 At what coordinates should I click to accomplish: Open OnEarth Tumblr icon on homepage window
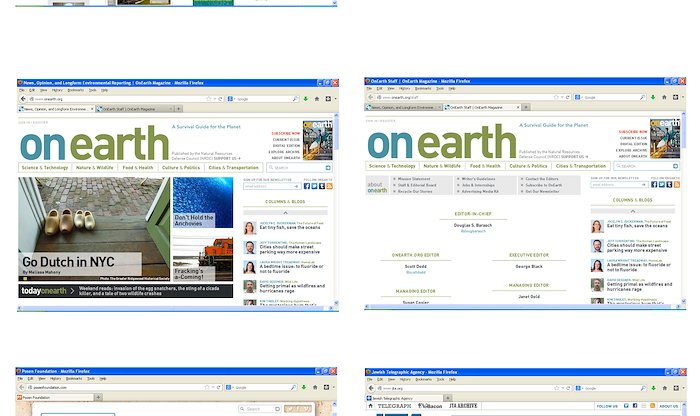[x=322, y=186]
